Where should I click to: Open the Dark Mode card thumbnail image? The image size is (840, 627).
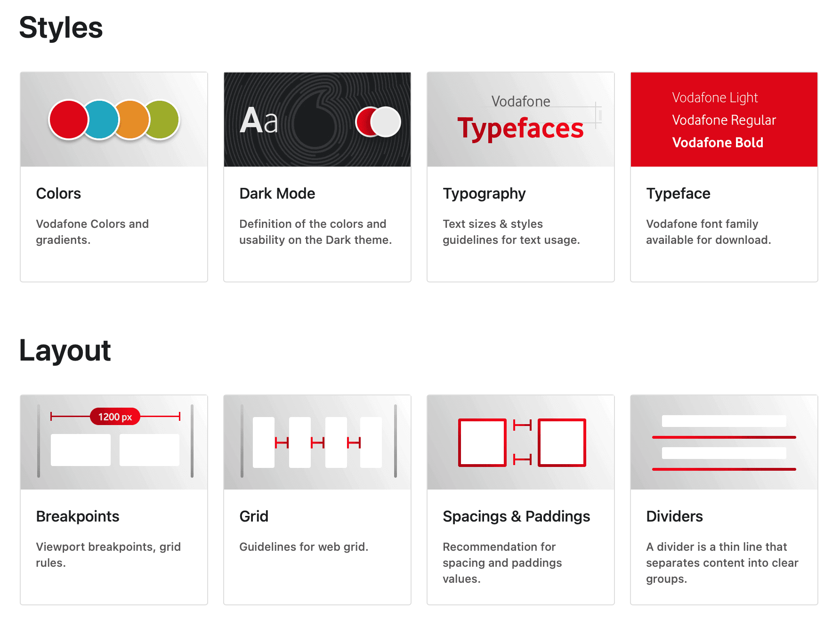(x=317, y=120)
